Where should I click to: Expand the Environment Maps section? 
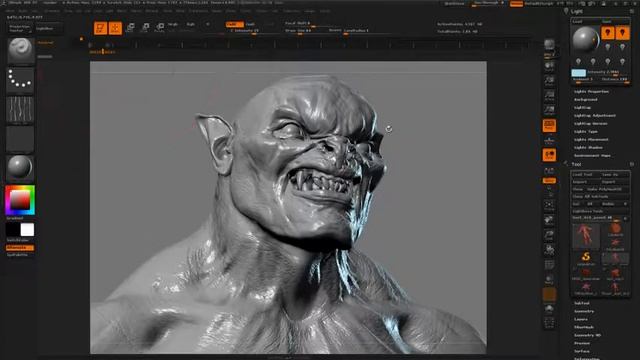click(592, 156)
